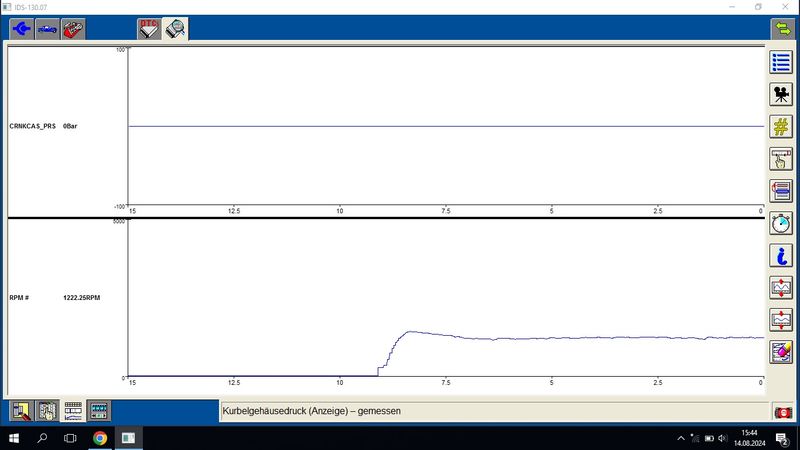Screen dimensions: 800x450
Task: Click the red and blue list icon
Action: coord(781,191)
